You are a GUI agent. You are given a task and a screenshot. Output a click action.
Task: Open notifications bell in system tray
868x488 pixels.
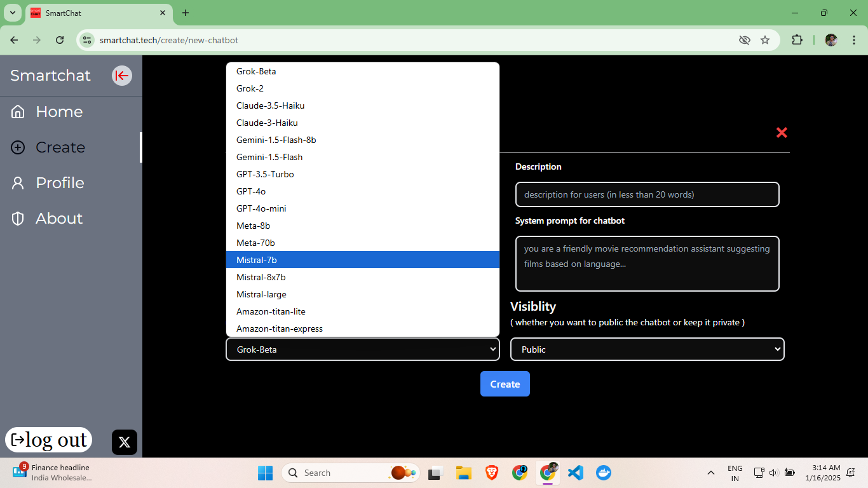coord(851,473)
